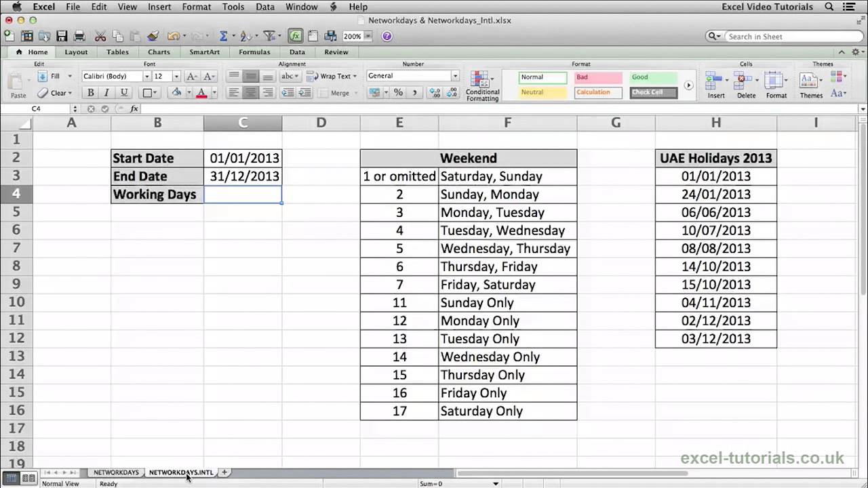868x488 pixels.
Task: Switch to Page Layout view button
Action: 28,478
